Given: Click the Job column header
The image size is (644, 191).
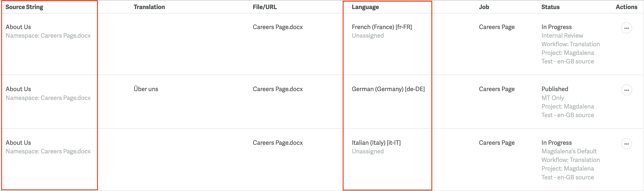Looking at the screenshot, I should click(x=484, y=7).
